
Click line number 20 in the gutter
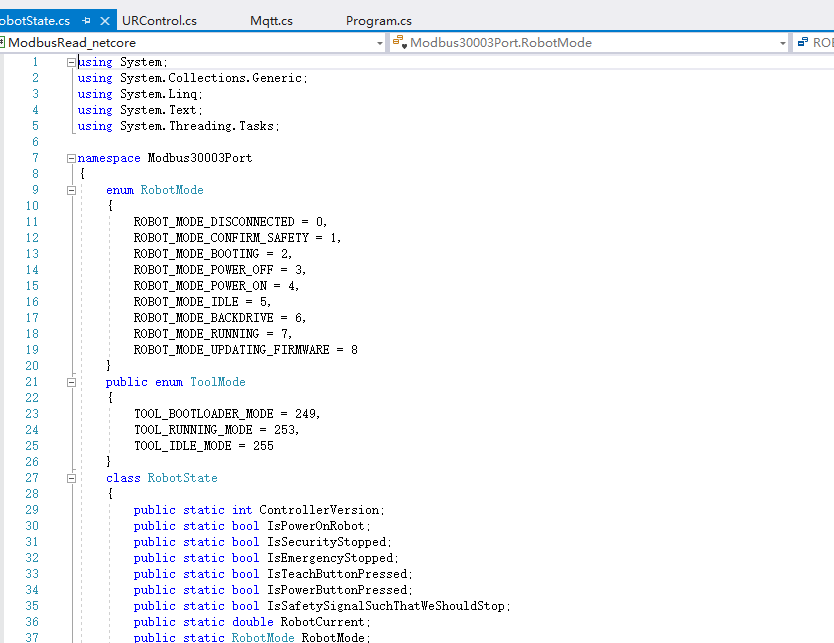tap(32, 366)
